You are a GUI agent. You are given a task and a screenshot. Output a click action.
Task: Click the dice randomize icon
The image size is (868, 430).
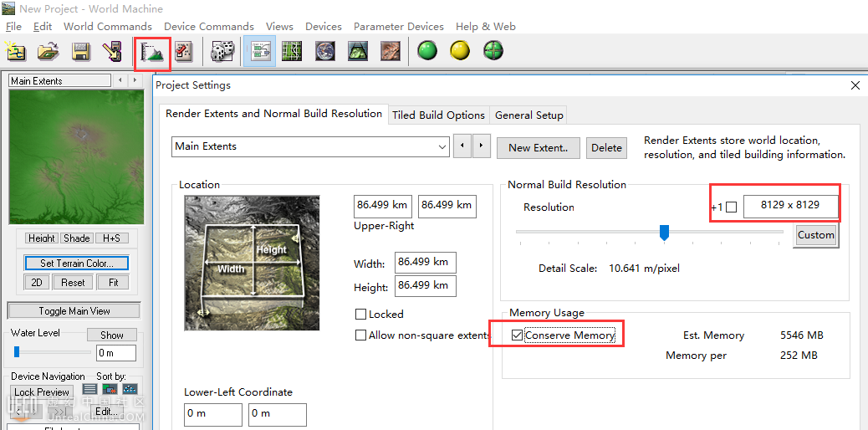pos(222,52)
